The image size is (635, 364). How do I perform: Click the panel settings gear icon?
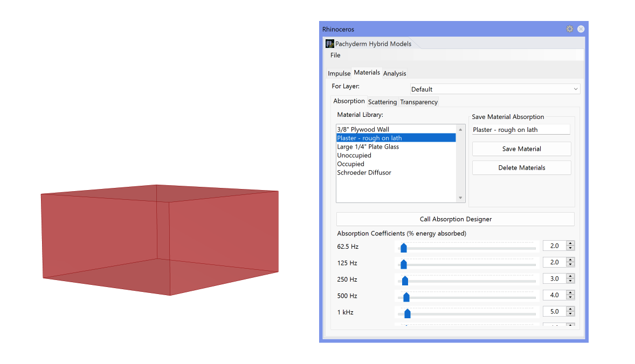click(569, 29)
